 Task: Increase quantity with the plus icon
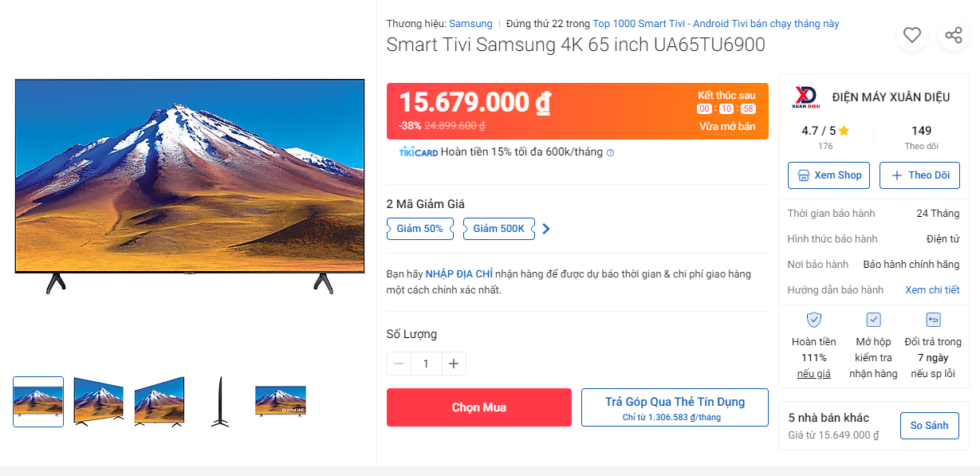tap(454, 364)
